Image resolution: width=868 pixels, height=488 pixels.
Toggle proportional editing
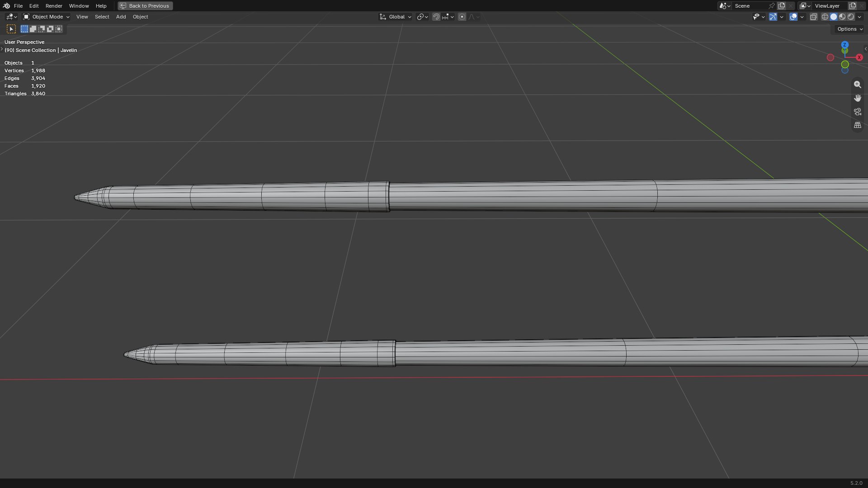tap(462, 17)
